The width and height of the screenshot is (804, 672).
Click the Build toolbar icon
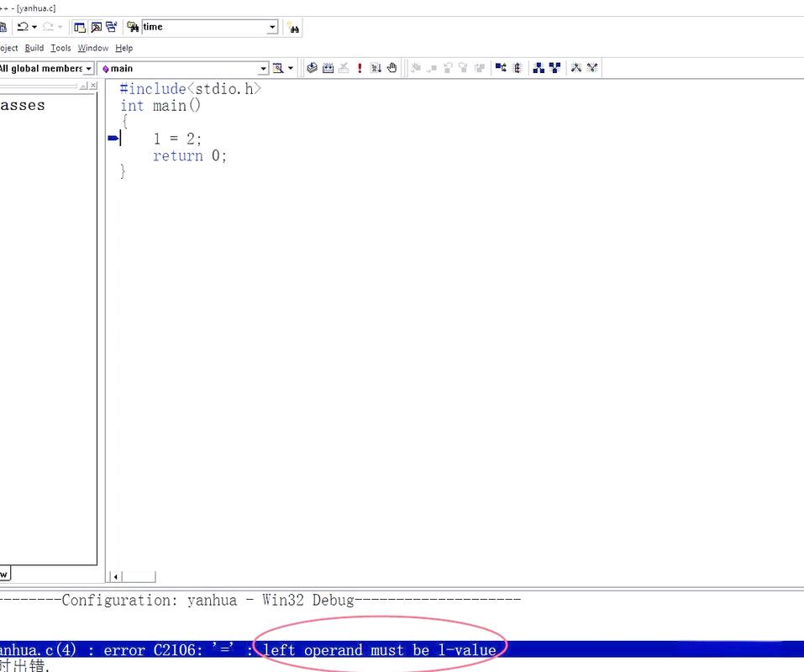[328, 68]
